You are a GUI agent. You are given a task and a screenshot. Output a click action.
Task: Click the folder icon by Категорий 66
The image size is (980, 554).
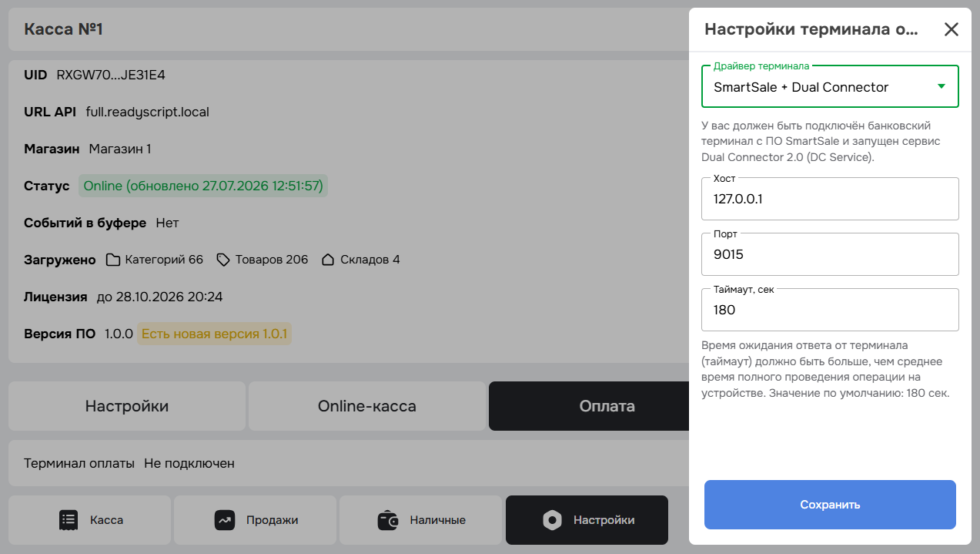[112, 260]
